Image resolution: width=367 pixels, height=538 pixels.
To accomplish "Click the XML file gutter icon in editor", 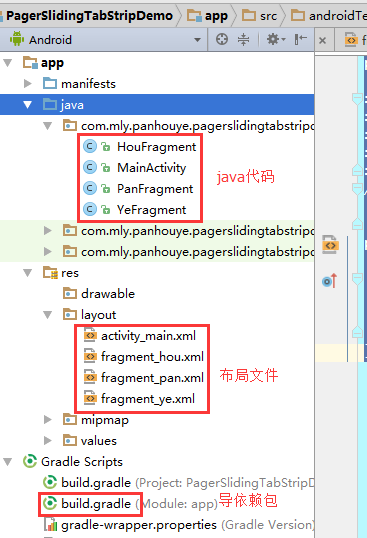I will tap(330, 245).
